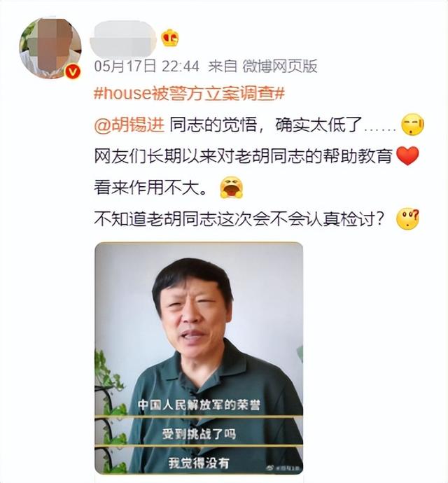Open the poster's blurred profile avatar
This screenshot has width=448, height=483.
pyautogui.click(x=50, y=48)
